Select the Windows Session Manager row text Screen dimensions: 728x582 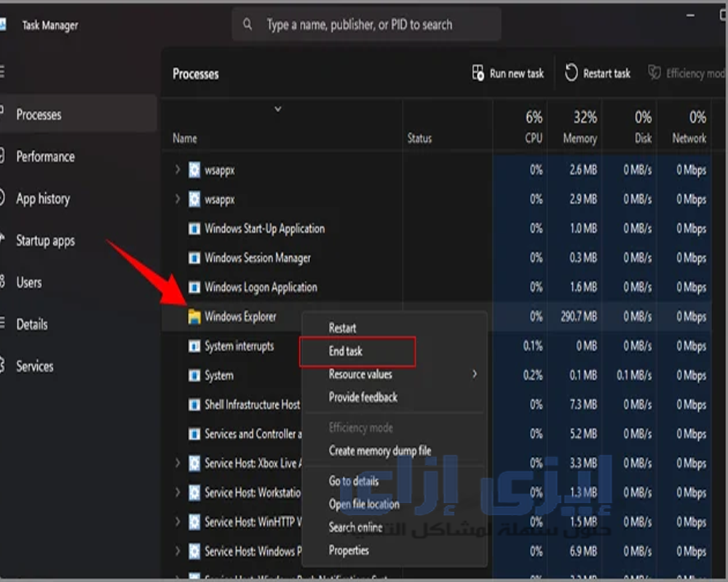click(258, 258)
